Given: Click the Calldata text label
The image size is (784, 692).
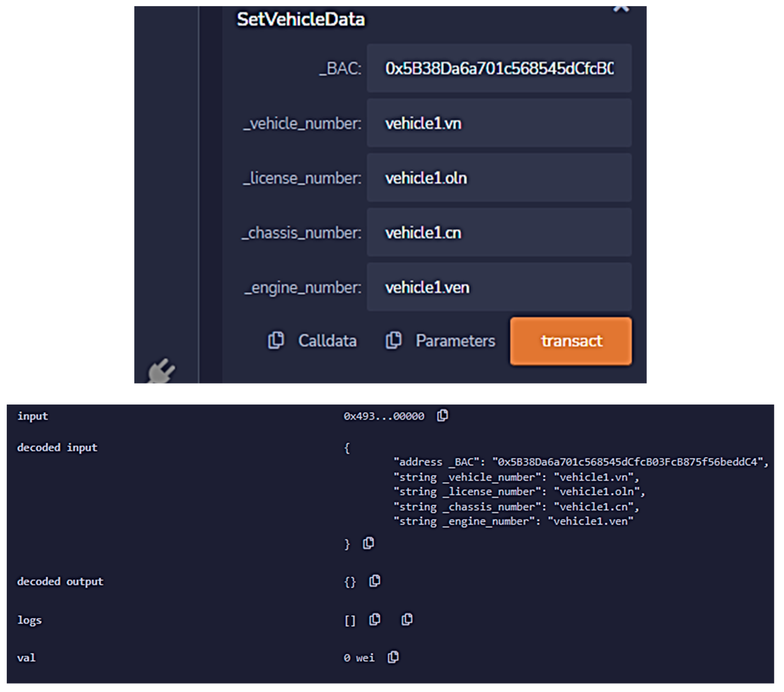Looking at the screenshot, I should [327, 341].
